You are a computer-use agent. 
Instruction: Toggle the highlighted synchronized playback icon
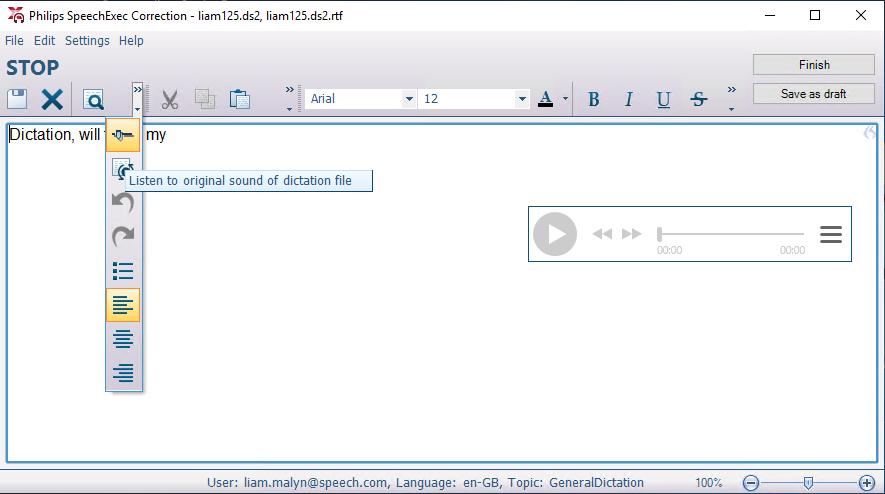(x=123, y=135)
